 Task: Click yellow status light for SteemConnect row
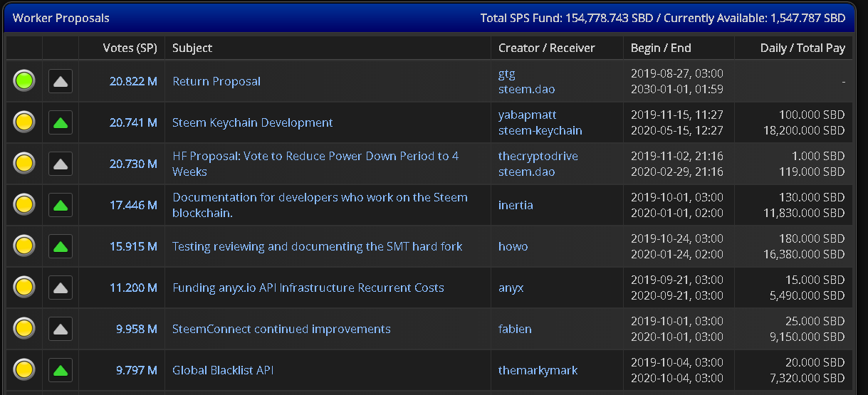[x=24, y=329]
